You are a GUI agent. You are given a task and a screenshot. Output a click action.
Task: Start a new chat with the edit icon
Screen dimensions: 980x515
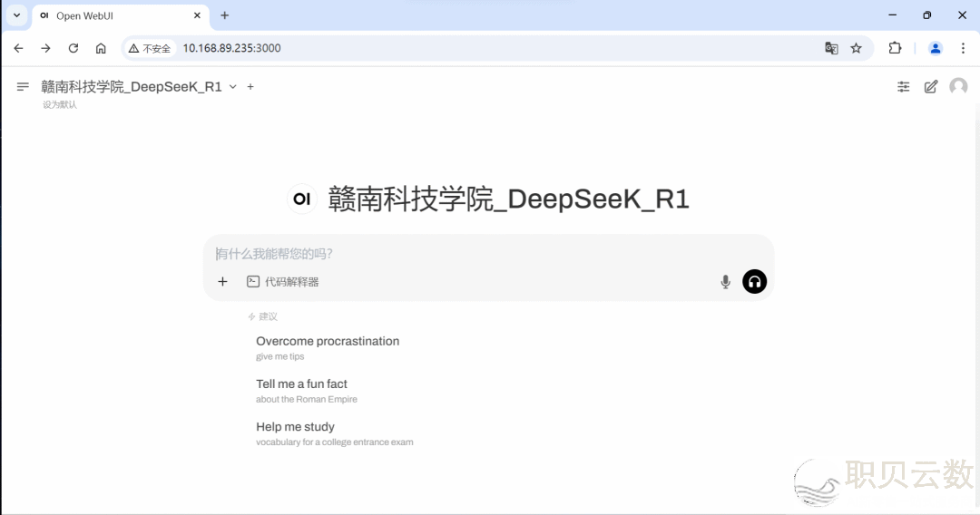pos(930,87)
